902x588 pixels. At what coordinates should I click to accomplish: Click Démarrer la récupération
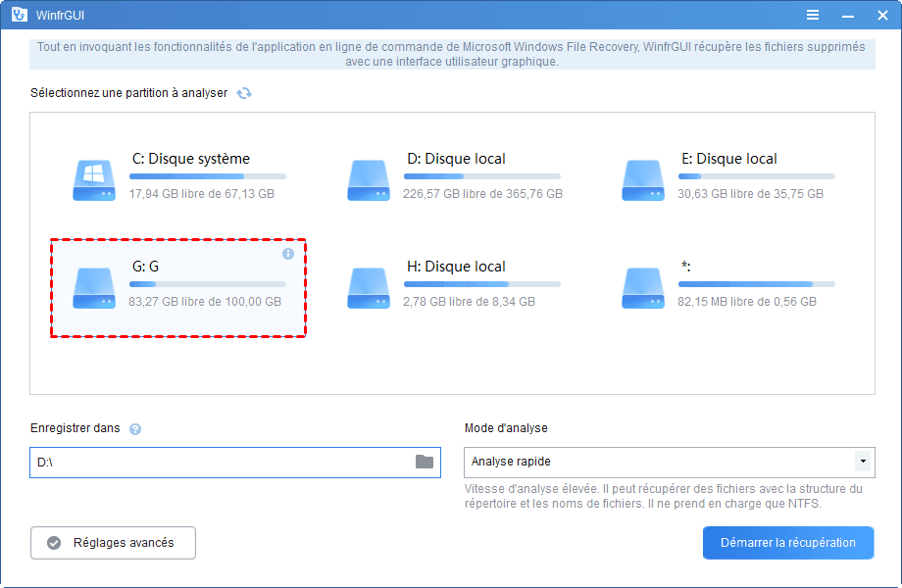pos(788,543)
